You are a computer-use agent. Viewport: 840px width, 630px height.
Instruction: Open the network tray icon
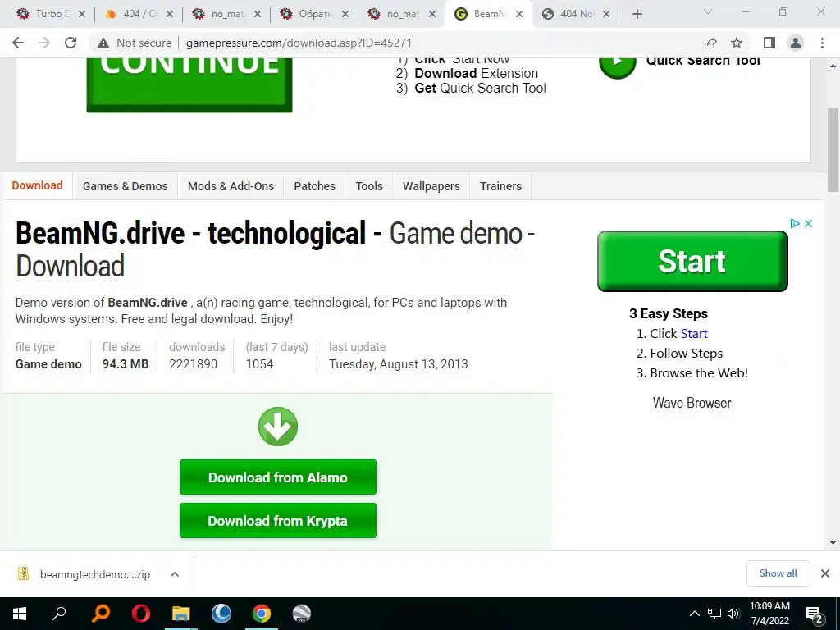point(714,614)
